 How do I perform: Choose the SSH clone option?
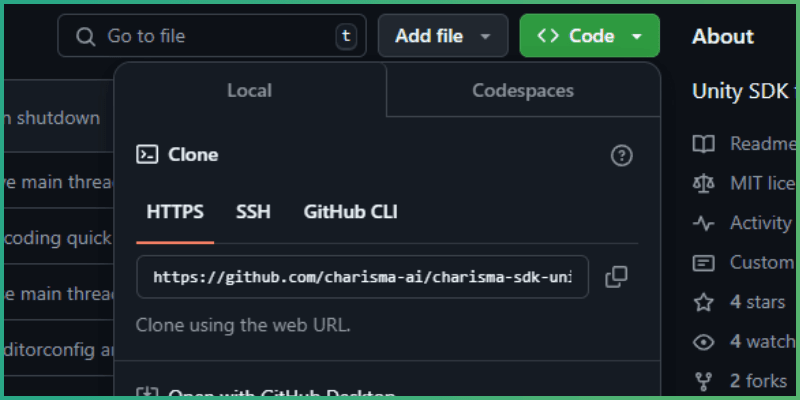[253, 212]
